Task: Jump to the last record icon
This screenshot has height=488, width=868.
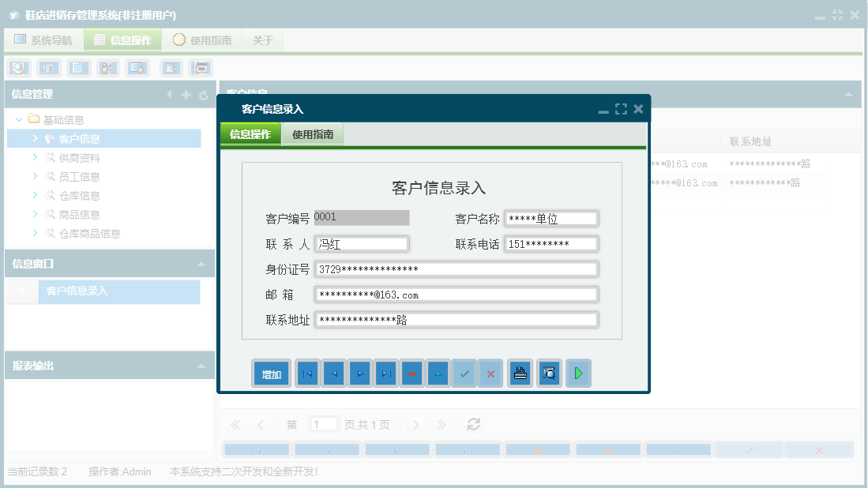Action: 385,373
